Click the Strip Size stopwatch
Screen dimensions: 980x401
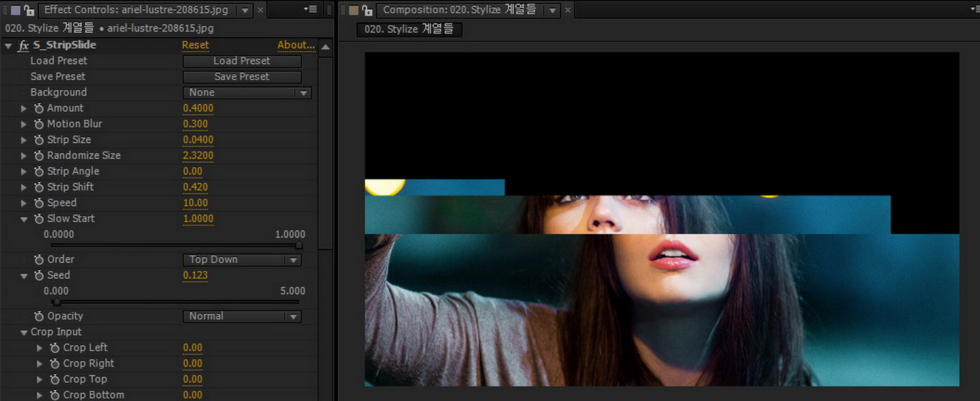pyautogui.click(x=39, y=140)
